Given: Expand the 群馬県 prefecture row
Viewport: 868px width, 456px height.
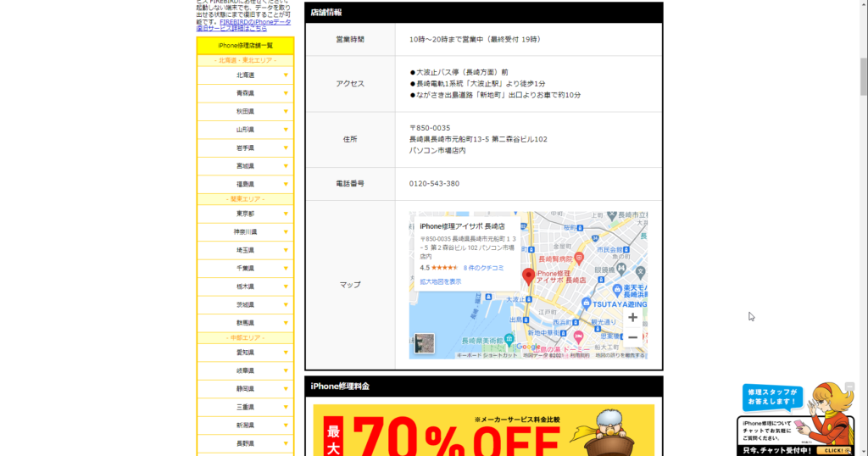Looking at the screenshot, I should coord(245,323).
